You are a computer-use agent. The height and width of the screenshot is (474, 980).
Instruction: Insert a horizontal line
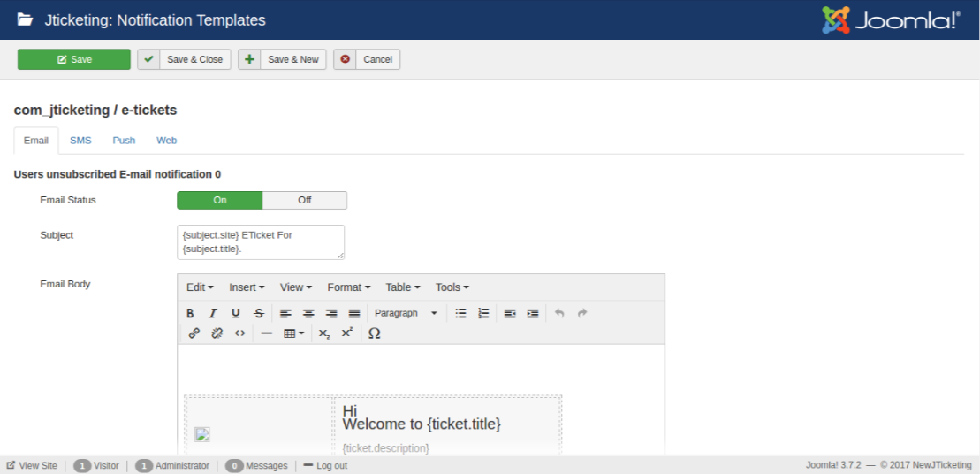[266, 333]
